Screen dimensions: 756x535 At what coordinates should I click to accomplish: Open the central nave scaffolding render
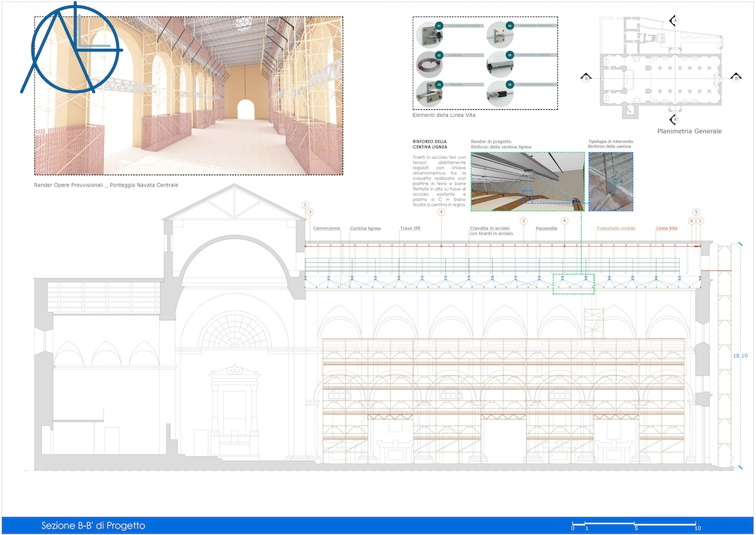tap(188, 96)
